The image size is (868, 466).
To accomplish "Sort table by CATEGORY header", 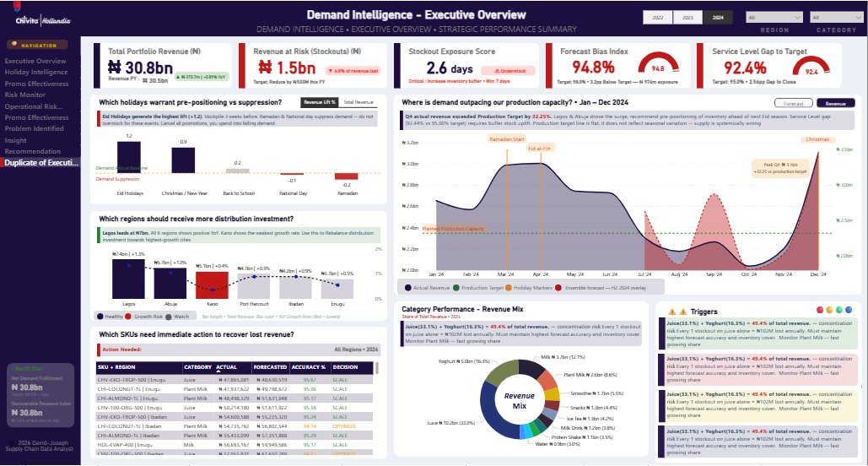I will point(197,367).
